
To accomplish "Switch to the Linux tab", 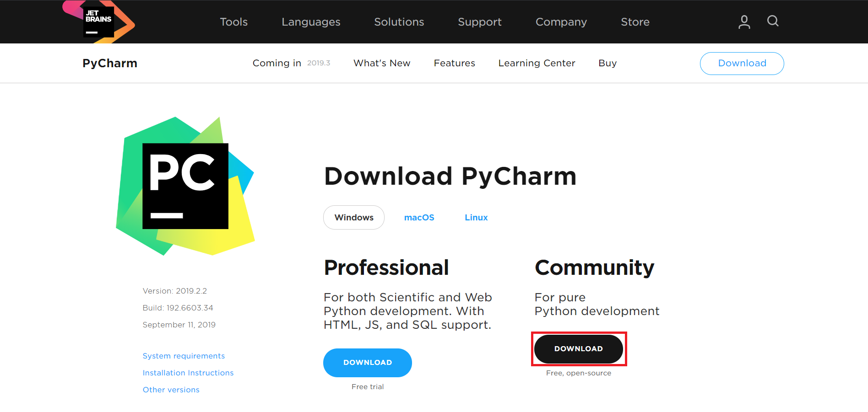I will pyautogui.click(x=476, y=218).
